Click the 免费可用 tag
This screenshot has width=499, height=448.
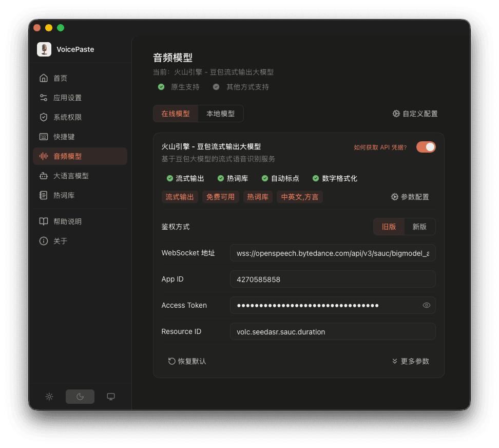(221, 197)
